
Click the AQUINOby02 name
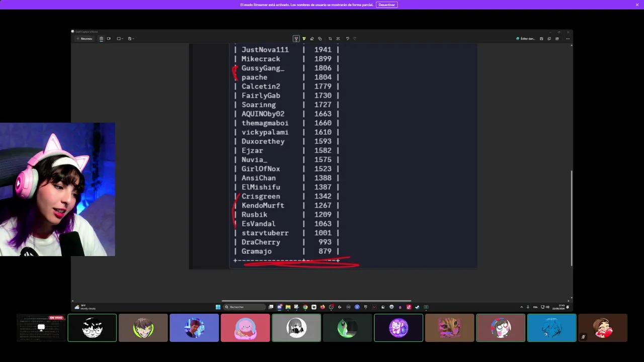coord(263,114)
